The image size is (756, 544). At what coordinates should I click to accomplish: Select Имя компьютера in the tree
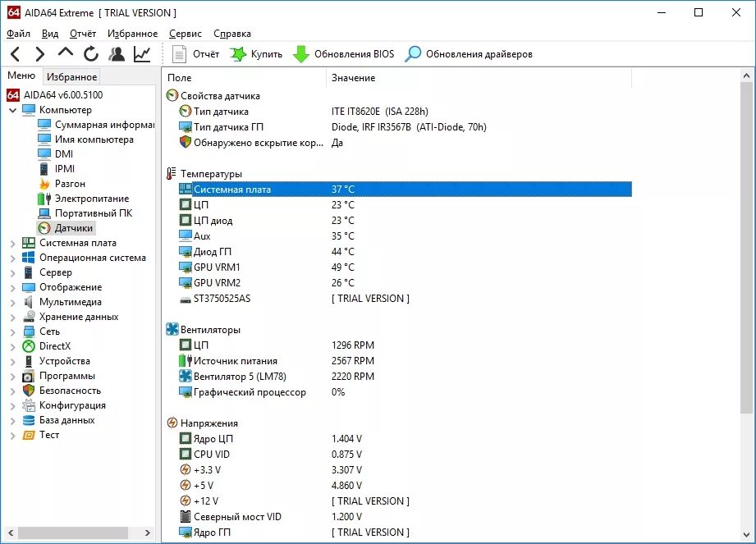[x=94, y=139]
